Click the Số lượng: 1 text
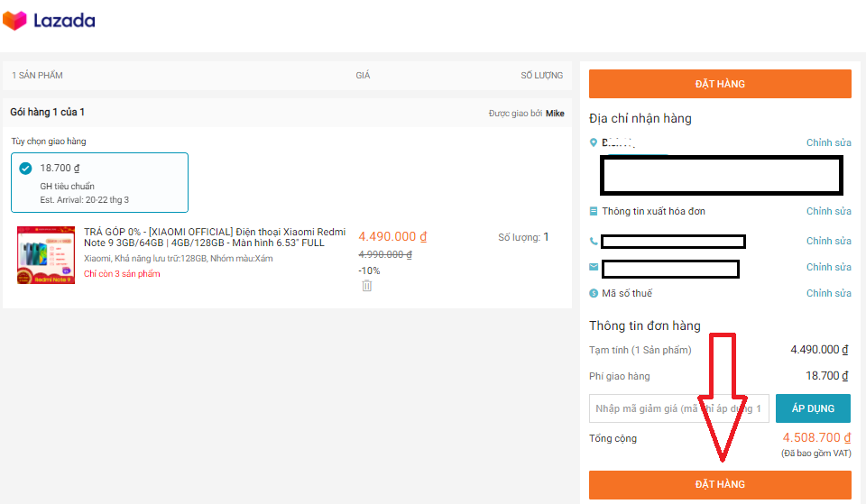The image size is (866, 504). pos(523,237)
